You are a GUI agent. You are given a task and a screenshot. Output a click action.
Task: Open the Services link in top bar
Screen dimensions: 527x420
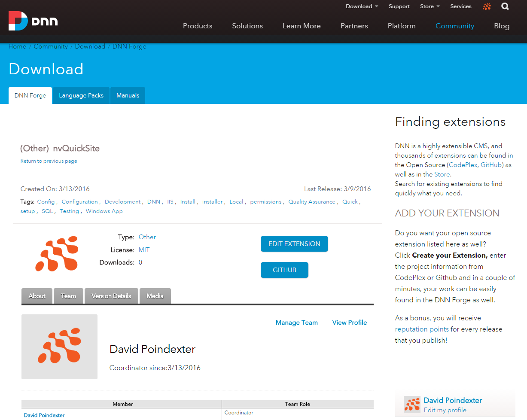pos(461,6)
